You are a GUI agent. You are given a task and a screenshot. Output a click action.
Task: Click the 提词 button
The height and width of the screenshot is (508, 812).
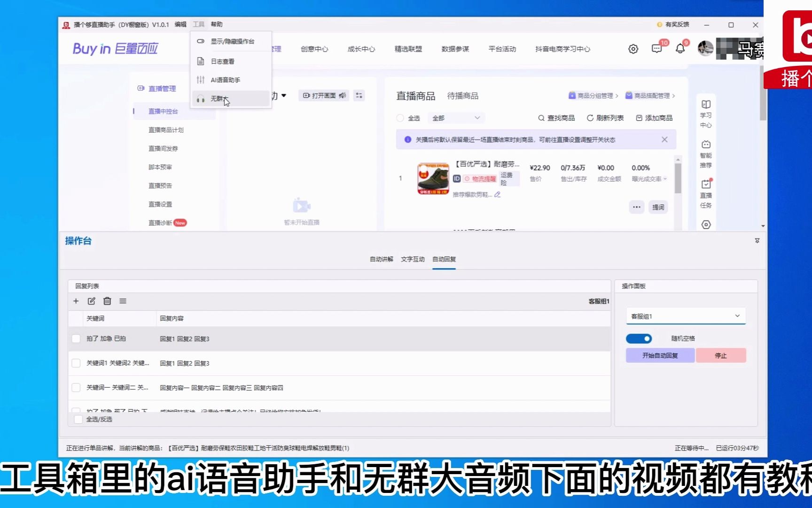658,207
